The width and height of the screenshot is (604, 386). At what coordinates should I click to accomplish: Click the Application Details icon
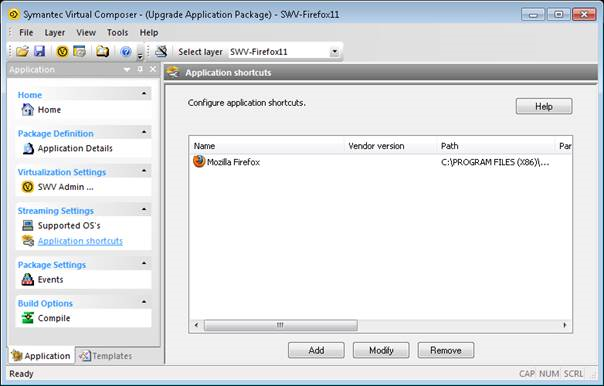[x=28, y=148]
